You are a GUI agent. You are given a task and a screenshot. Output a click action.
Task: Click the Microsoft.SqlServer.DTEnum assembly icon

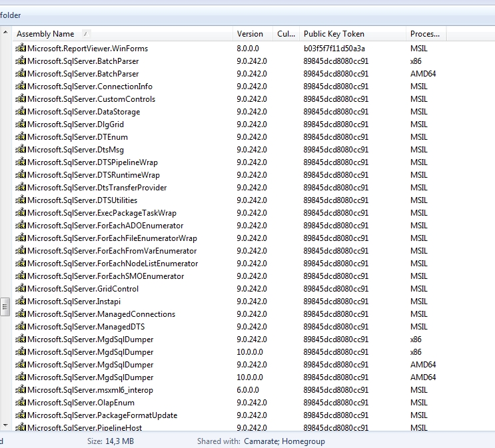(21, 137)
